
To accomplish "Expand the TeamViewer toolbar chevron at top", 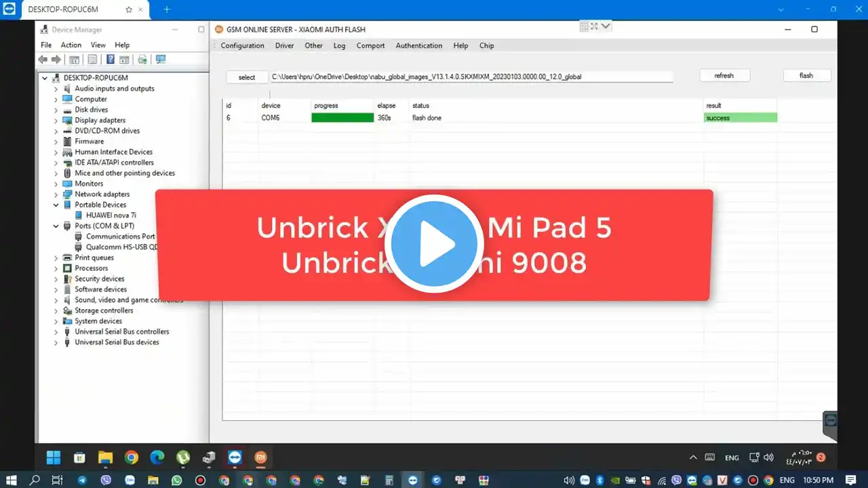I will click(606, 26).
